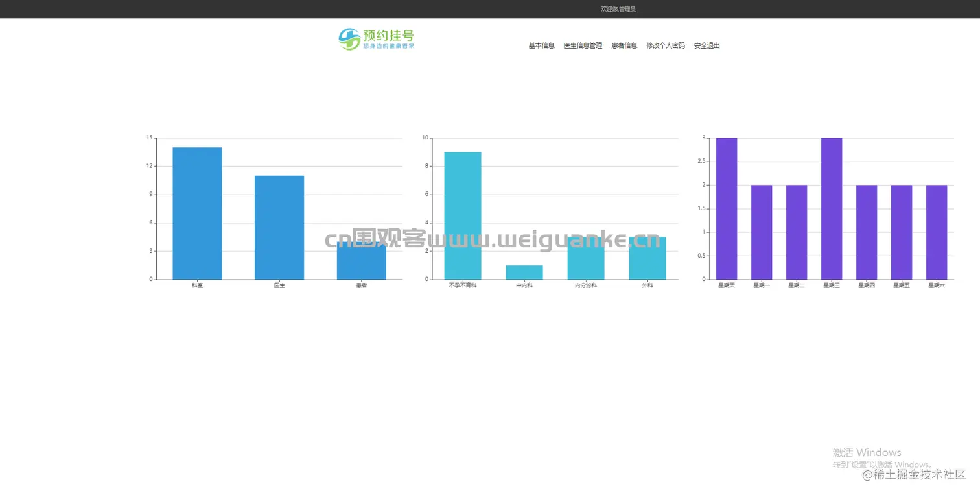Viewport: 980px width, 495px height.
Task: Click the 星期三 axis label
Action: pyautogui.click(x=832, y=285)
